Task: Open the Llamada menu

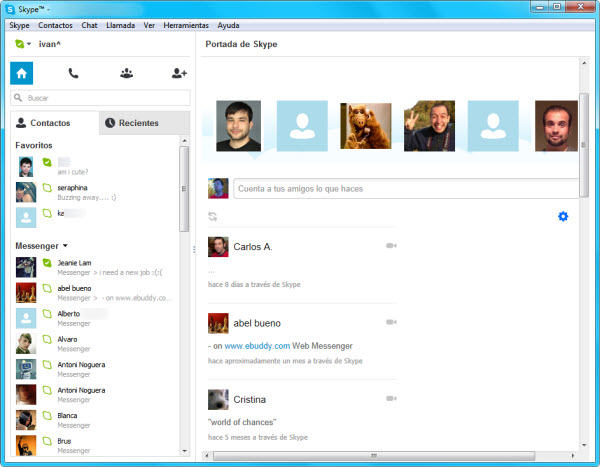Action: [x=121, y=25]
